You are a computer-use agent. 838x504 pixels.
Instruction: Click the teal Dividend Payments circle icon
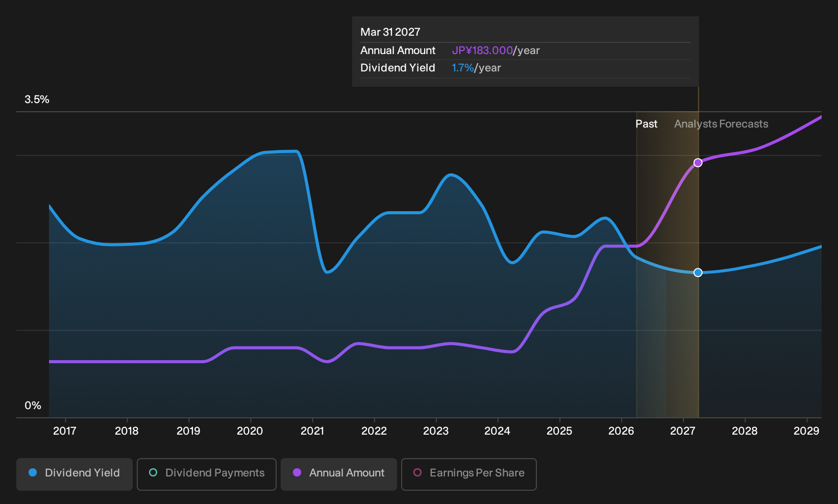[x=153, y=472]
